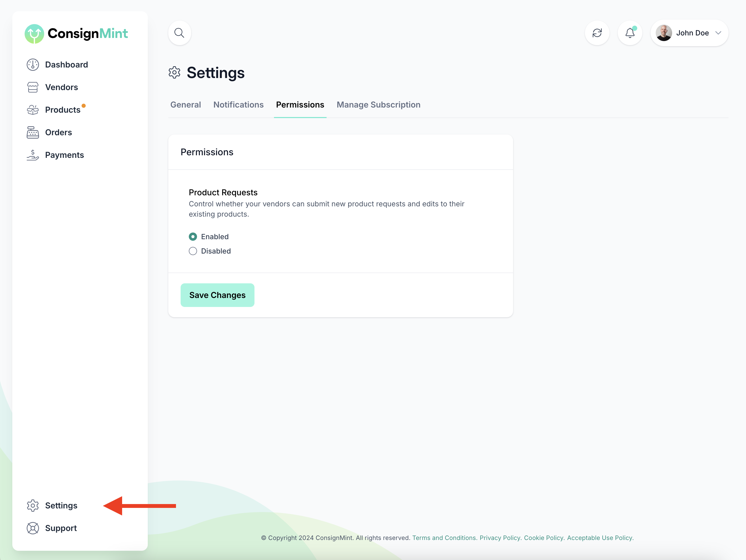Open the notifications bell
The width and height of the screenshot is (746, 560).
click(x=630, y=33)
